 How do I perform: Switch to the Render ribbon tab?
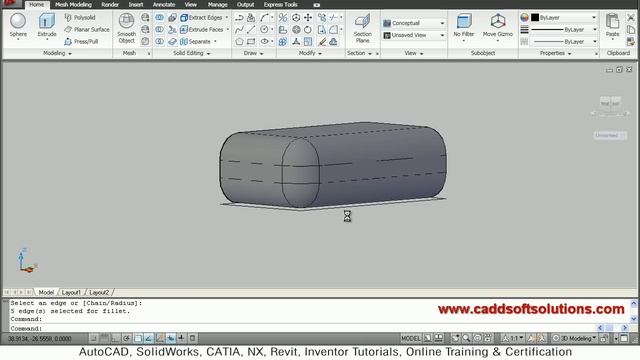110,4
